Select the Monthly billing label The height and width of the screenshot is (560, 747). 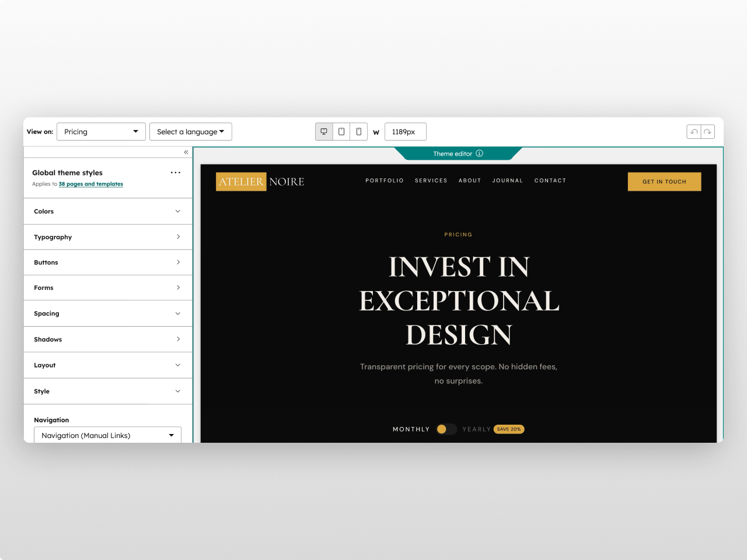click(x=411, y=429)
